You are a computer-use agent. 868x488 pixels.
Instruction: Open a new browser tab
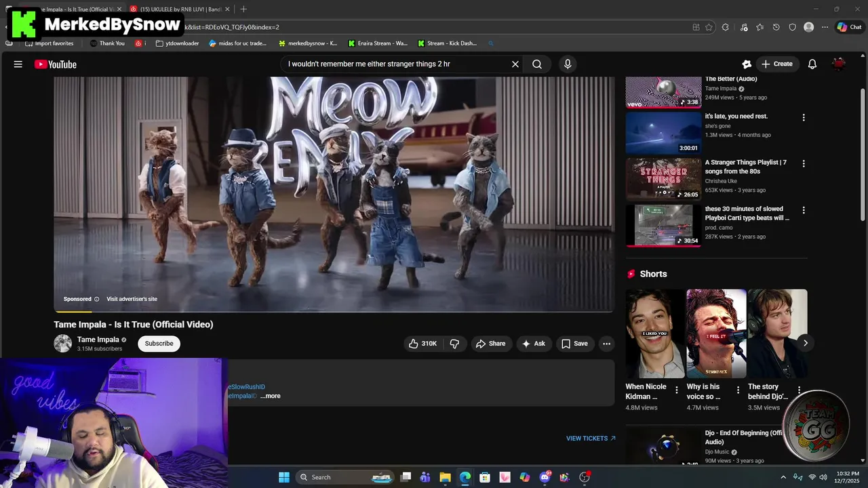click(243, 9)
